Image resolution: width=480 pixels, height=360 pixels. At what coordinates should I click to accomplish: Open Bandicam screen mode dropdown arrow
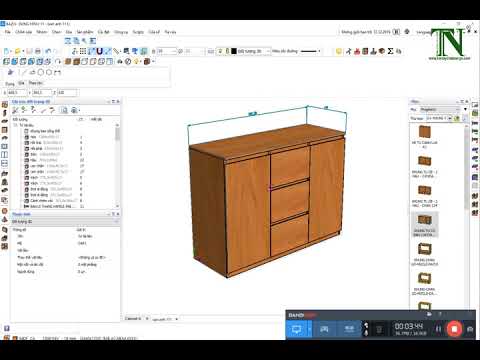point(310,329)
